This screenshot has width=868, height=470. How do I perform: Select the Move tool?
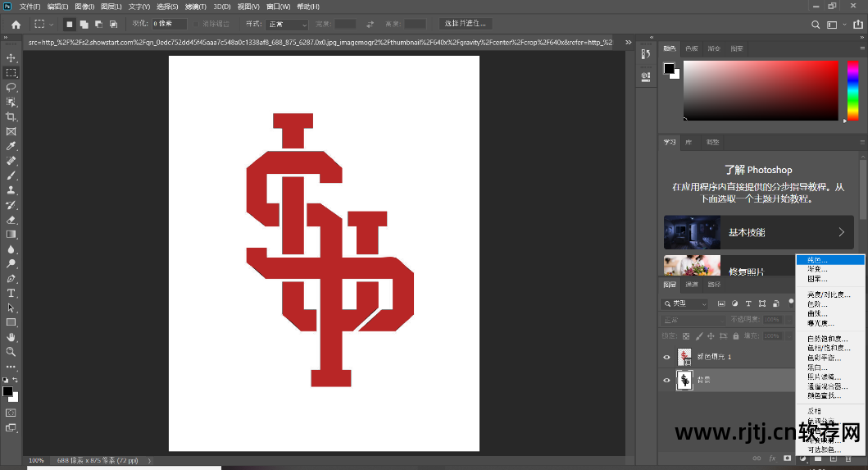11,57
